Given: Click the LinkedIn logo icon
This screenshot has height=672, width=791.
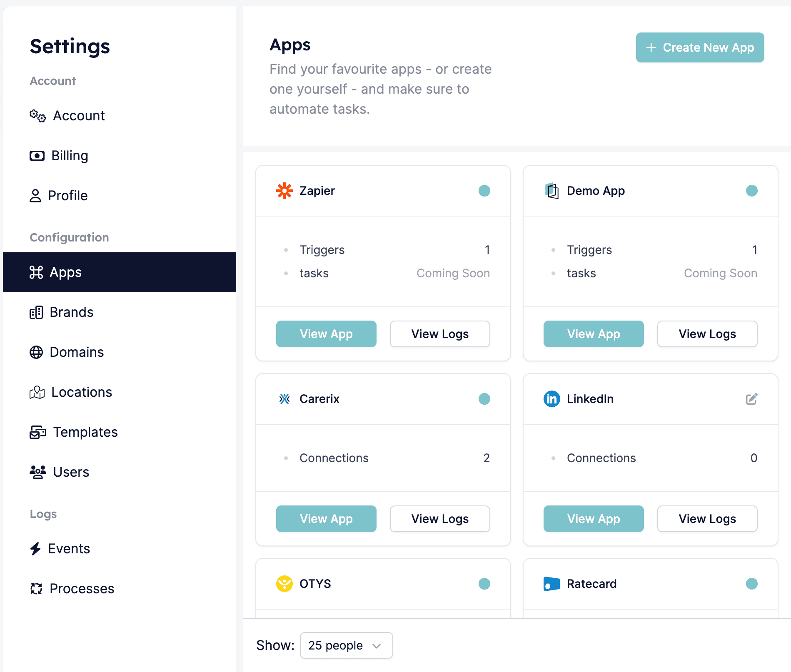Looking at the screenshot, I should [552, 399].
